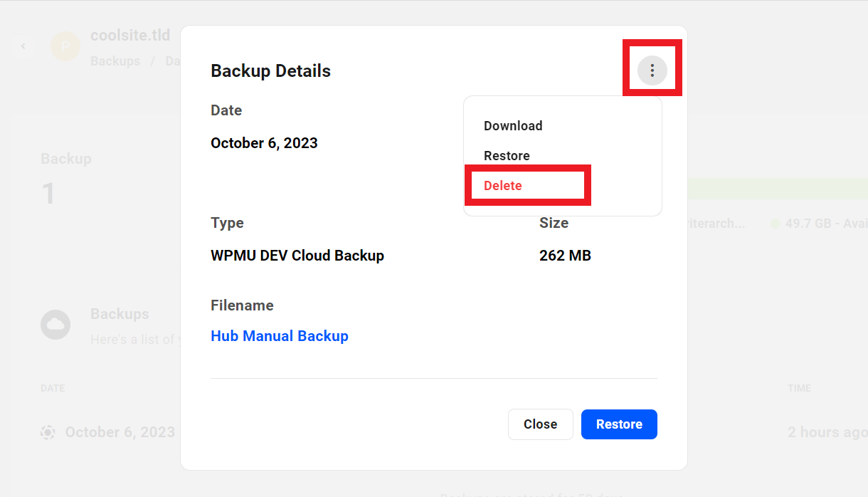Select Delete in the options menu
868x497 pixels.
(x=503, y=186)
